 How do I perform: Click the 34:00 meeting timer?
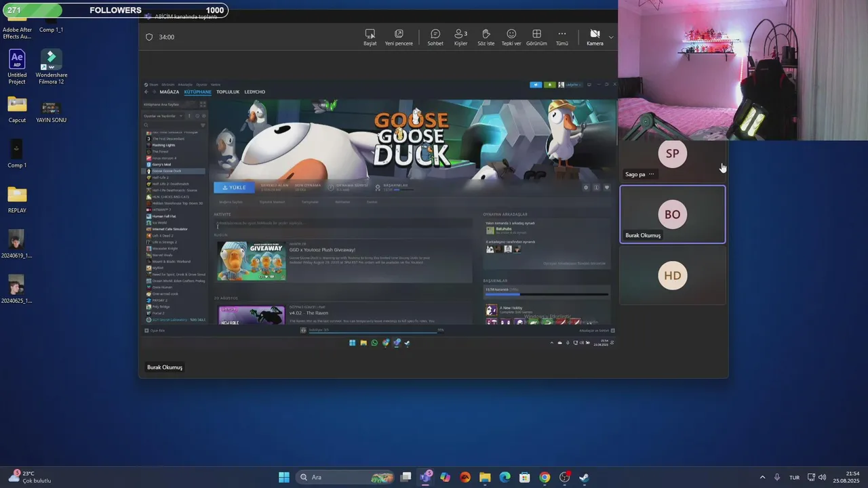pyautogui.click(x=167, y=37)
